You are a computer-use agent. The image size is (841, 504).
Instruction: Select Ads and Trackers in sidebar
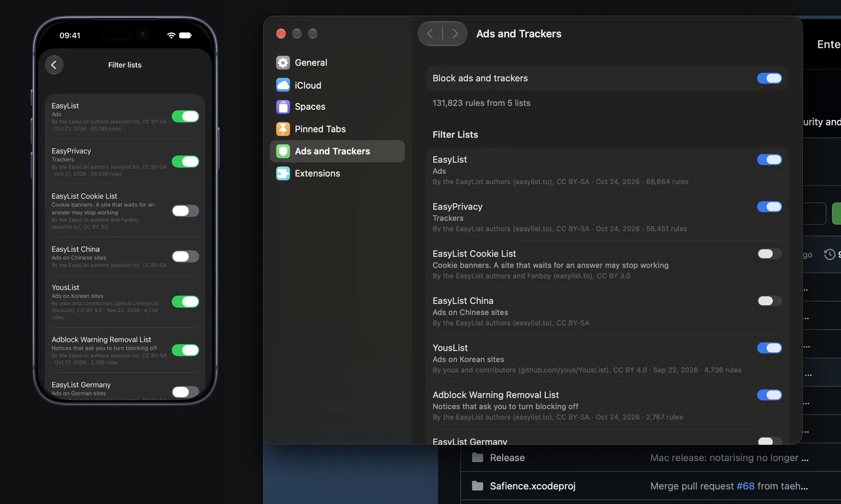click(337, 151)
